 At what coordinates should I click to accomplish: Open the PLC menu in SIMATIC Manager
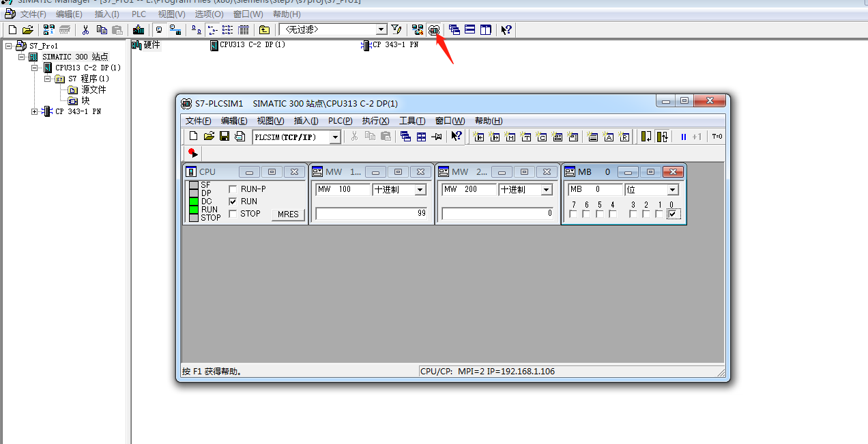click(138, 14)
